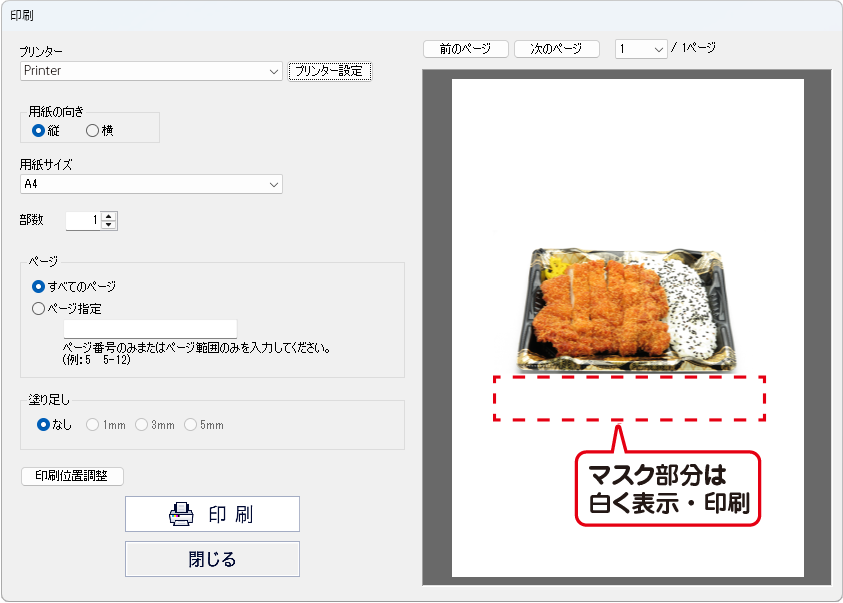Select すべてのページ option
This screenshot has height=603, width=843.
(x=39, y=286)
